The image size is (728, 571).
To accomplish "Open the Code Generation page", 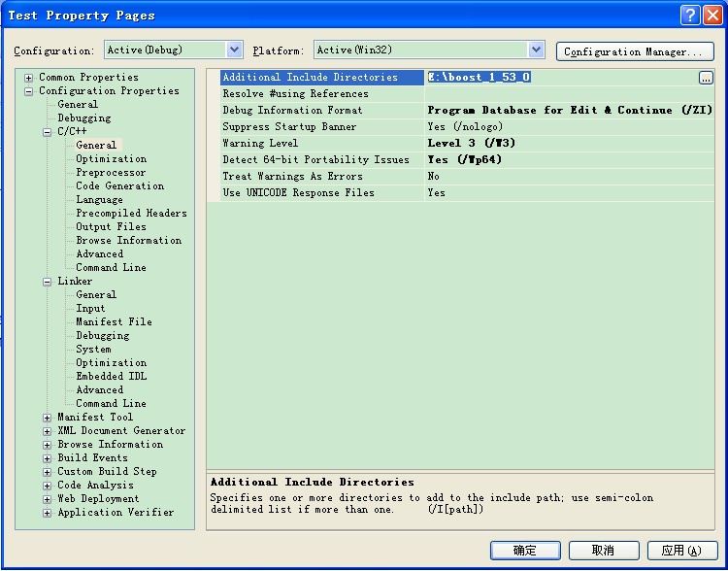I will (x=119, y=185).
